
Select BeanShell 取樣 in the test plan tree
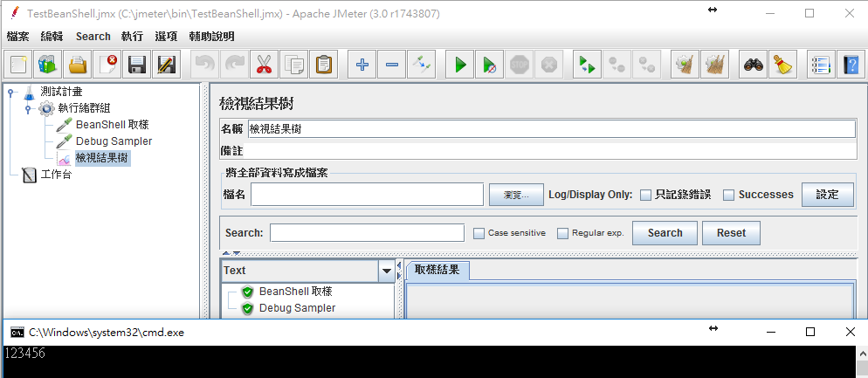[x=113, y=125]
